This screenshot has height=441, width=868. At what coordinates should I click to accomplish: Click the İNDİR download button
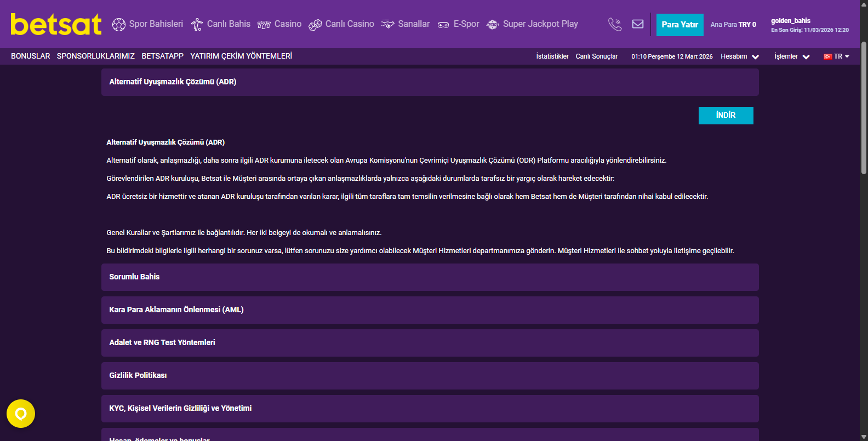[x=726, y=116]
